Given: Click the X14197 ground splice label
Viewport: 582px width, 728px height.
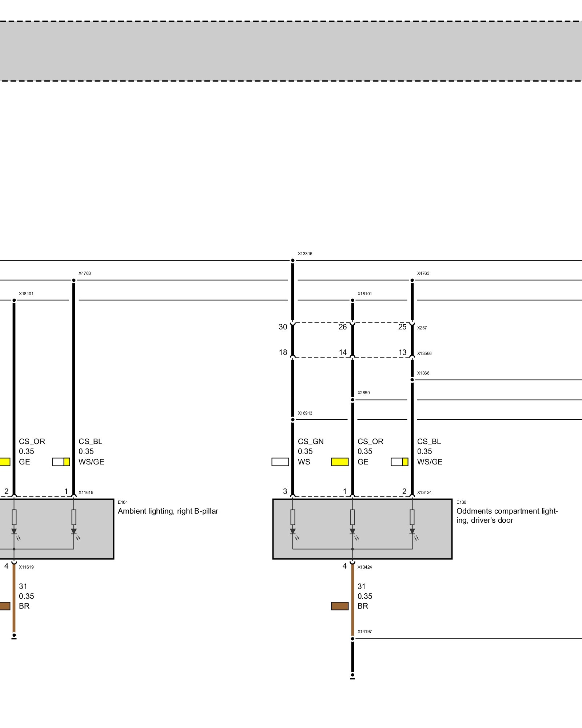Looking at the screenshot, I should 364,632.
